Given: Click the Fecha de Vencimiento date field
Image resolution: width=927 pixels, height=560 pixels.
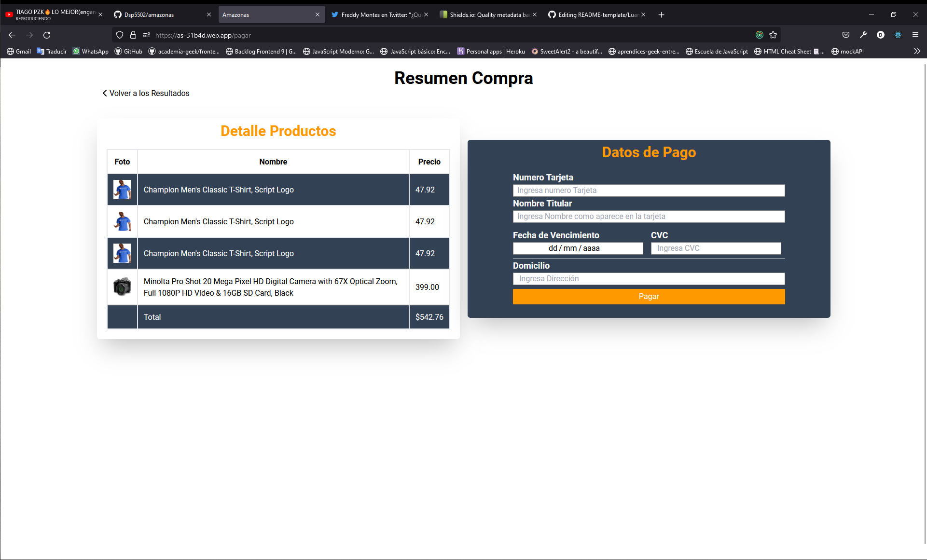Looking at the screenshot, I should [578, 248].
